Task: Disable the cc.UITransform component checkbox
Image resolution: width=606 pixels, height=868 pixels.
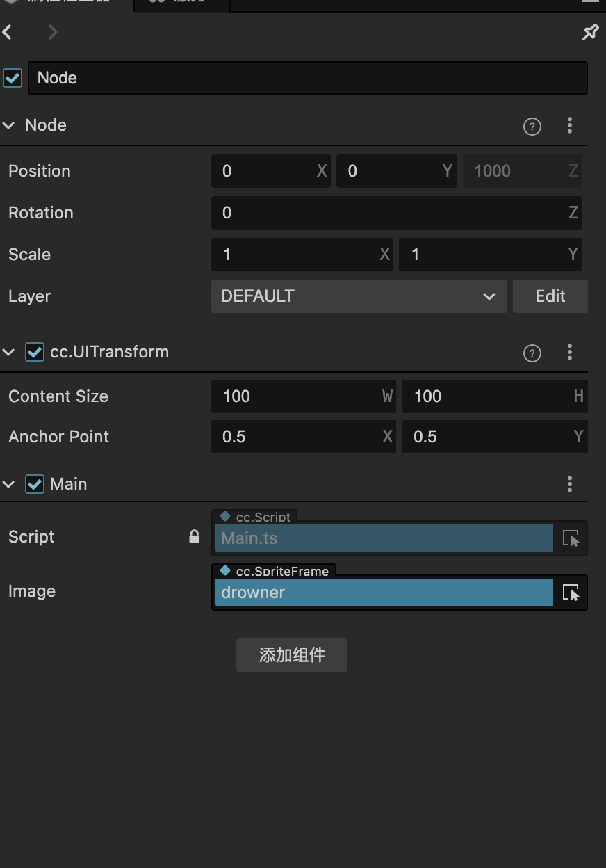Action: (35, 352)
